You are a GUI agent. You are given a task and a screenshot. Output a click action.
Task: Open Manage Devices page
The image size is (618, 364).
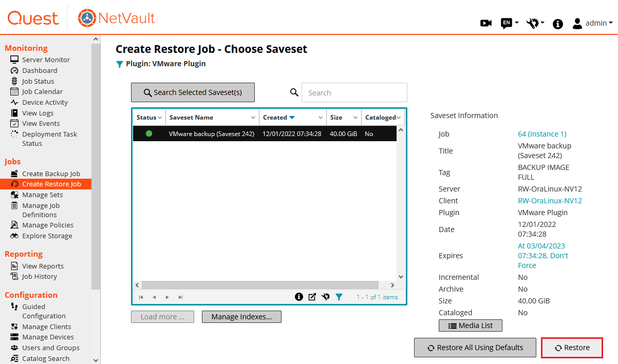click(x=48, y=337)
